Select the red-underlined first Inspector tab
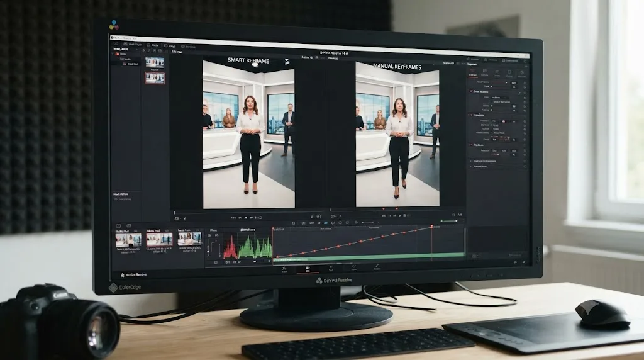Image resolution: width=644 pixels, height=360 pixels. click(x=472, y=73)
